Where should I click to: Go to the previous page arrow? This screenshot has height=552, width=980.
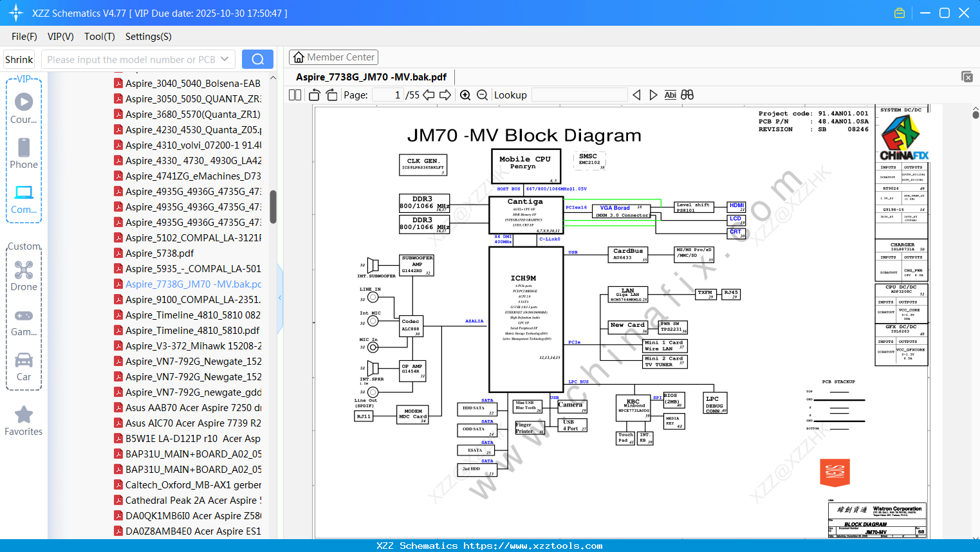pyautogui.click(x=429, y=95)
